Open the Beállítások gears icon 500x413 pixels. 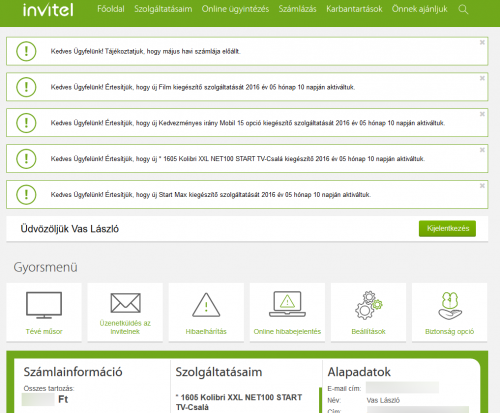(368, 305)
